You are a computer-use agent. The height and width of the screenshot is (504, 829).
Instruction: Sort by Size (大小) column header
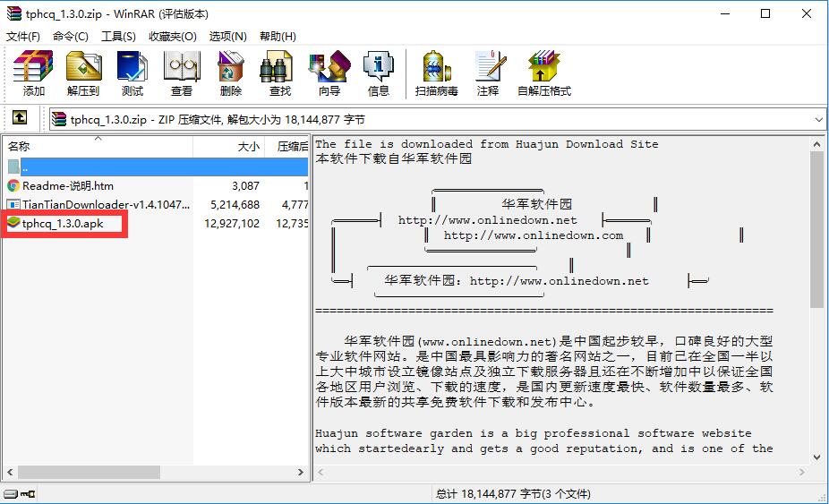click(x=228, y=147)
